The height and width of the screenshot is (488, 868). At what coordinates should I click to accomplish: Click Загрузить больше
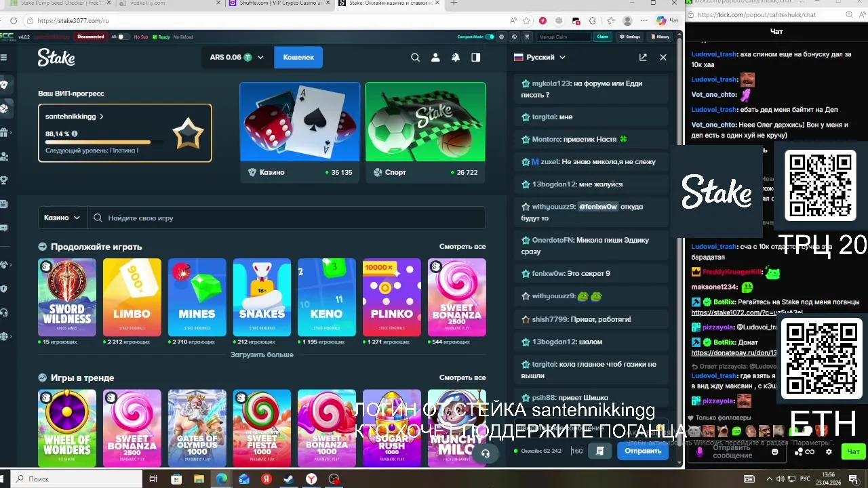coord(262,354)
